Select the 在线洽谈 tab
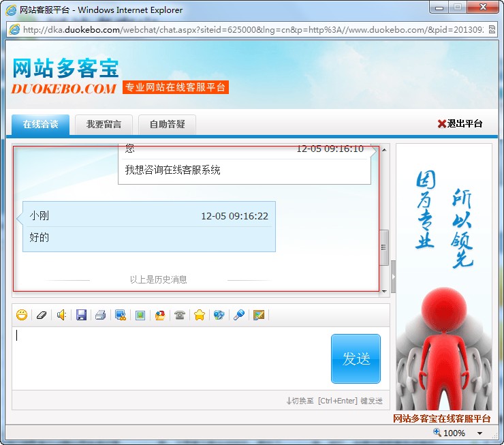The height and width of the screenshot is (445, 504). point(40,124)
